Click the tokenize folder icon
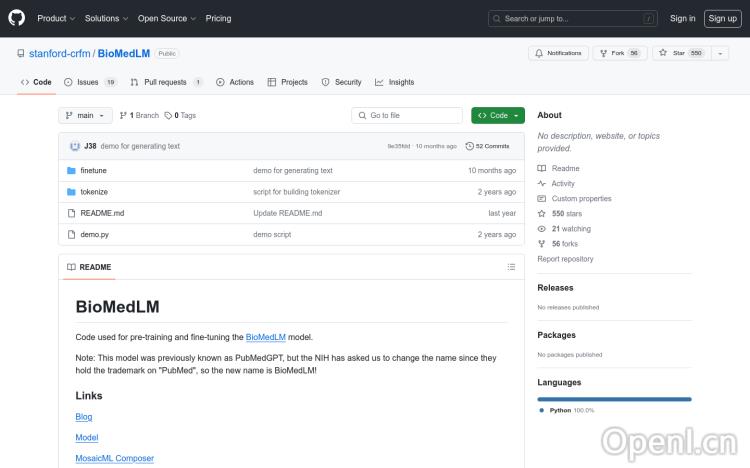The width and height of the screenshot is (750, 468). tap(71, 192)
